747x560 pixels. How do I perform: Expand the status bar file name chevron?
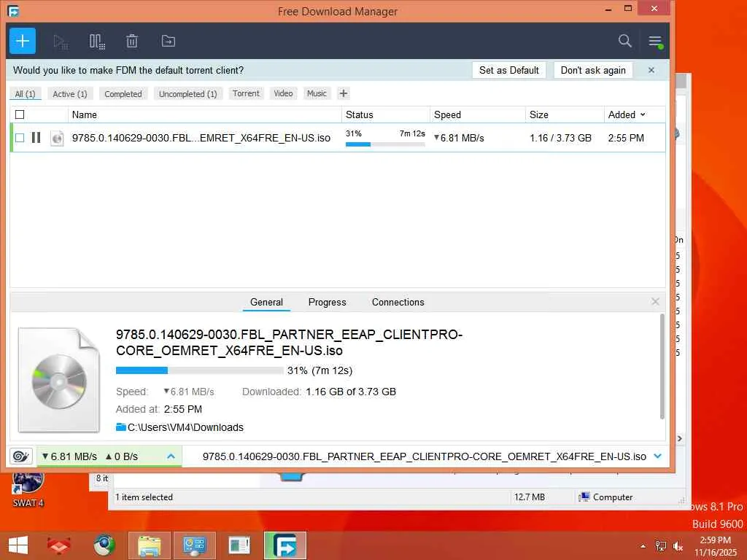658,456
